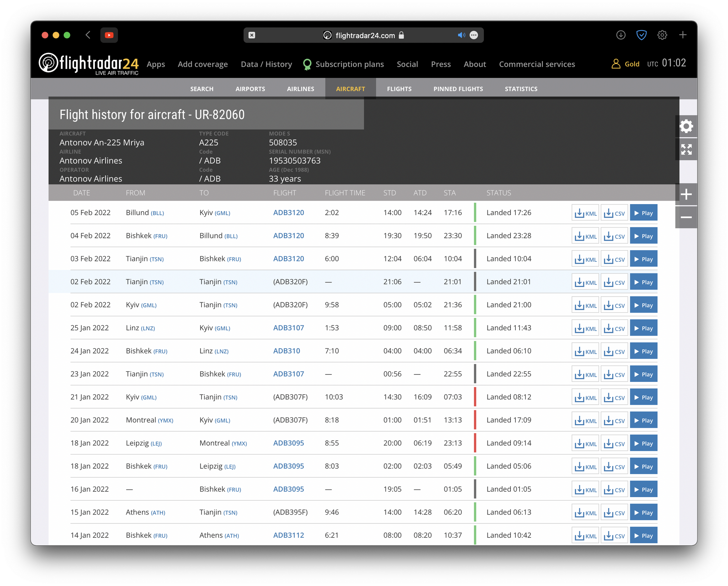Screen dimensions: 728x586
Task: Switch to the AIRPORTS tab
Action: point(250,89)
